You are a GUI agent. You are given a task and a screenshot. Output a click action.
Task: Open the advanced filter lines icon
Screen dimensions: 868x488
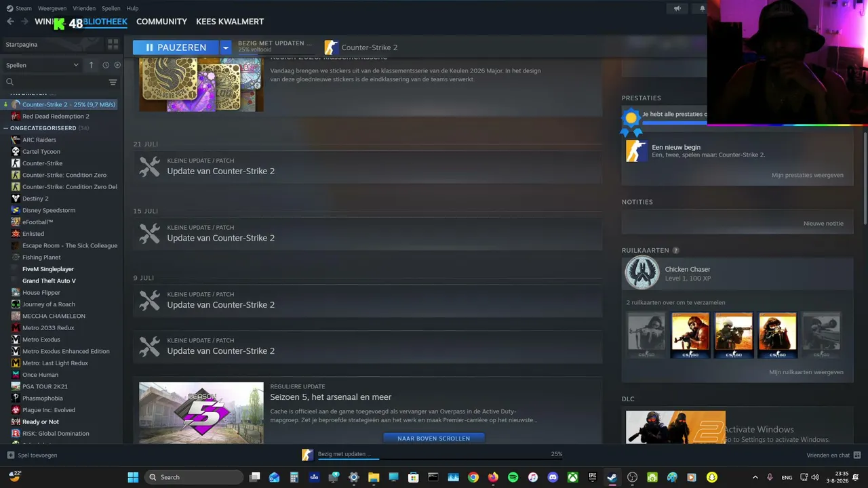113,82
